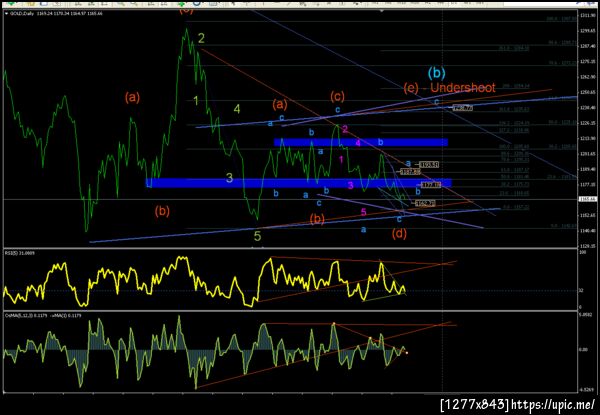Select the orange (d) wave label
The width and height of the screenshot is (600, 415).
pyautogui.click(x=399, y=233)
